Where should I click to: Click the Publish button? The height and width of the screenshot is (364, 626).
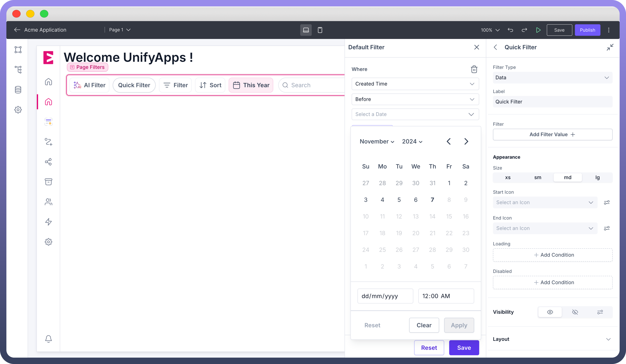point(587,30)
